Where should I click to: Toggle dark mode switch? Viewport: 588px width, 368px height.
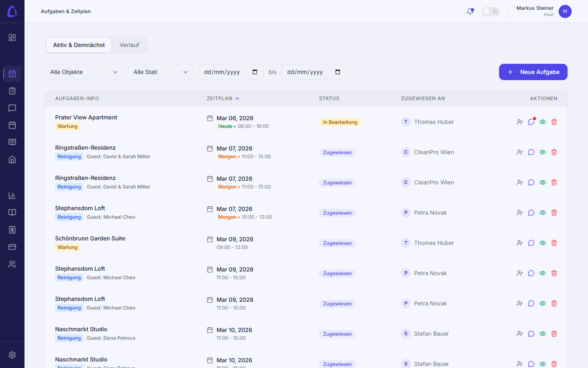click(490, 11)
